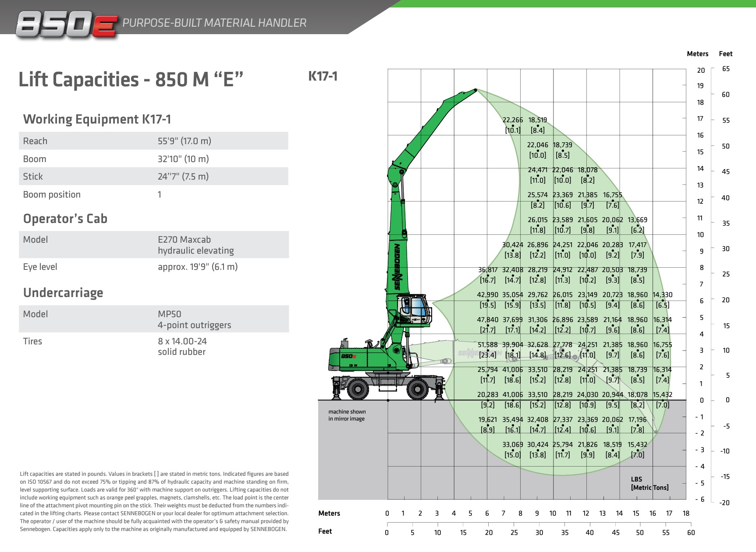This screenshot has height=552, width=756.
Task: Click the 'Feet' label above the vertical axis
Action: (726, 54)
